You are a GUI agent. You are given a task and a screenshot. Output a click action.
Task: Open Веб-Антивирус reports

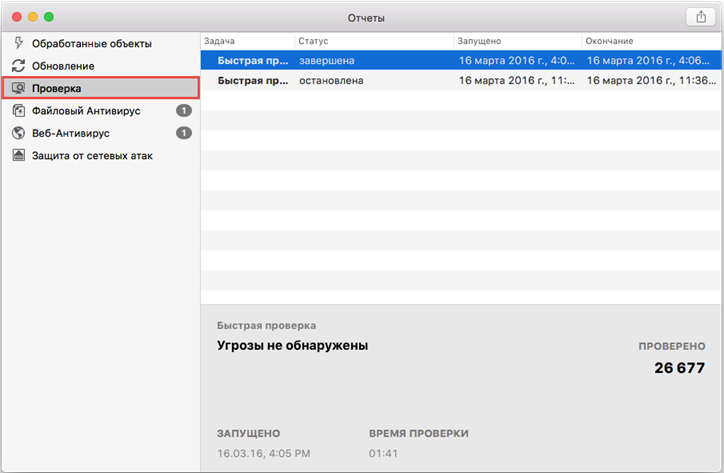tap(101, 133)
